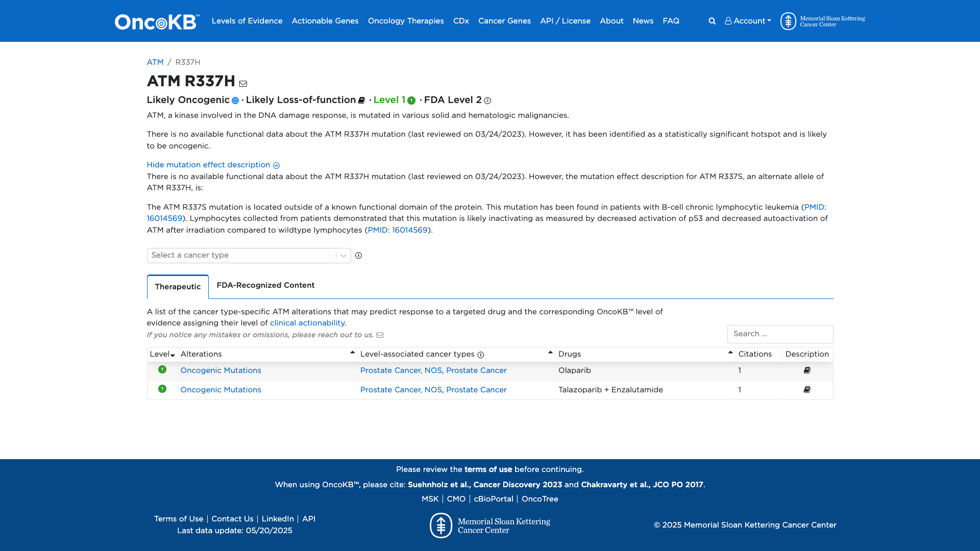Click the Description column header
This screenshot has height=551, width=980.
(807, 355)
